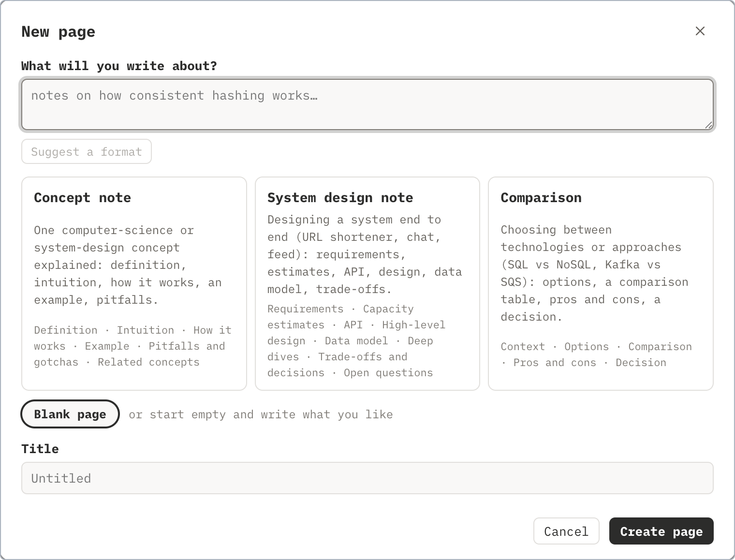Select the Concept note template card
This screenshot has height=560, width=735.
(x=134, y=283)
